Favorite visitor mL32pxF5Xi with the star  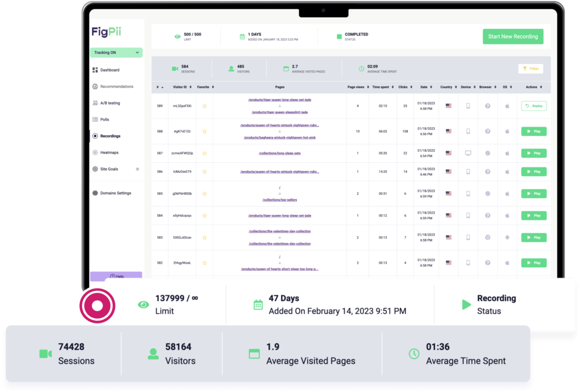coord(204,106)
